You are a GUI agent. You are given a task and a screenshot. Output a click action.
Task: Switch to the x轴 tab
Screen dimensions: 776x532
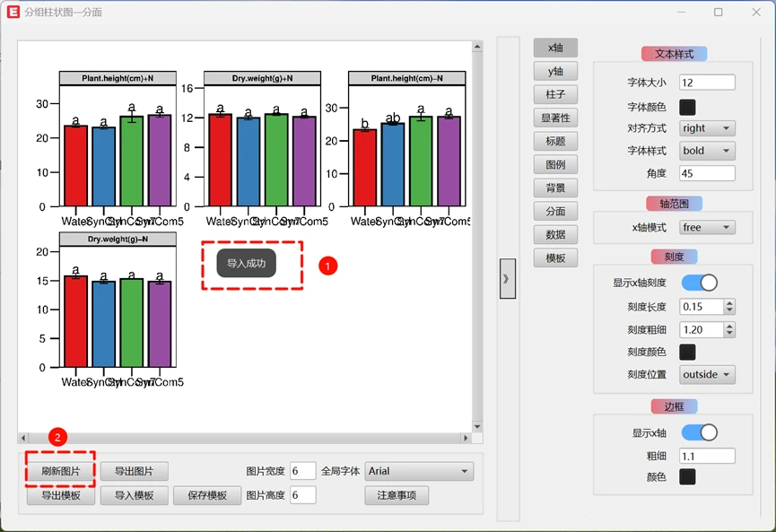click(555, 48)
